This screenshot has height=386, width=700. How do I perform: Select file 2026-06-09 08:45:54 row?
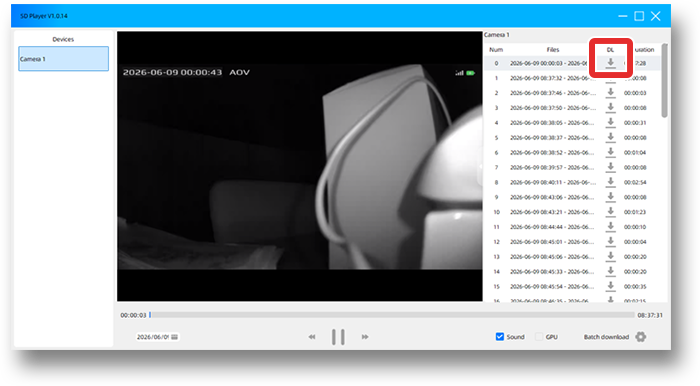(572, 286)
